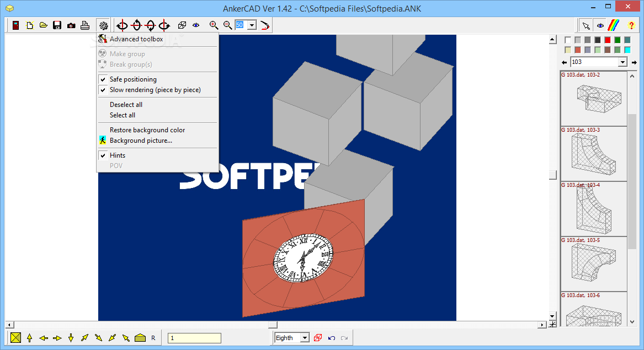Move piece with the down arrow

tap(71, 338)
